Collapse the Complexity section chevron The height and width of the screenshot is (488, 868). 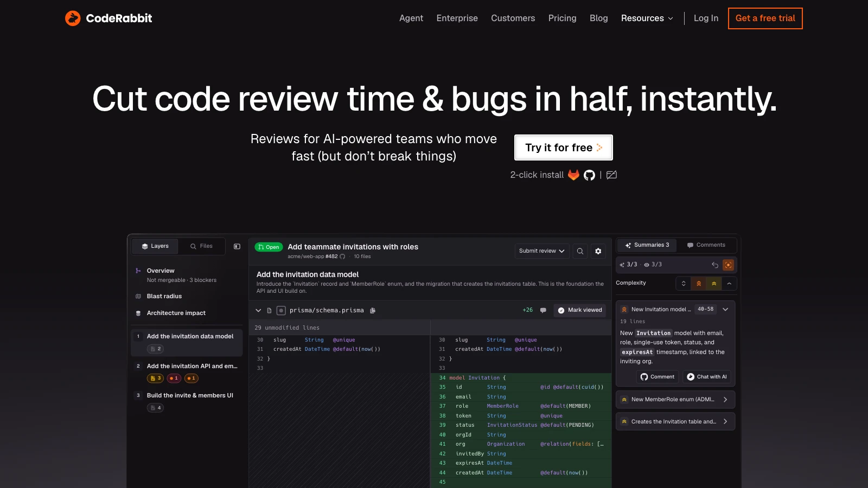tap(729, 283)
